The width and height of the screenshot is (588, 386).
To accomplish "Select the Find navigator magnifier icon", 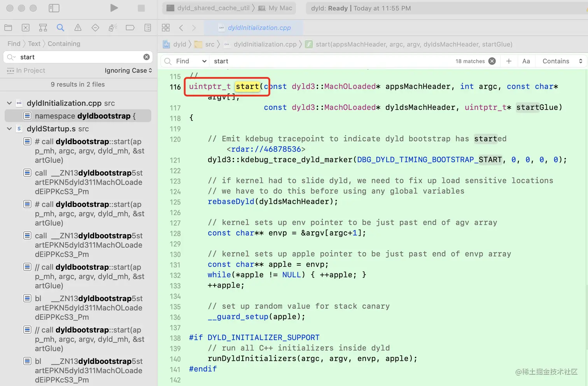I will tap(60, 28).
